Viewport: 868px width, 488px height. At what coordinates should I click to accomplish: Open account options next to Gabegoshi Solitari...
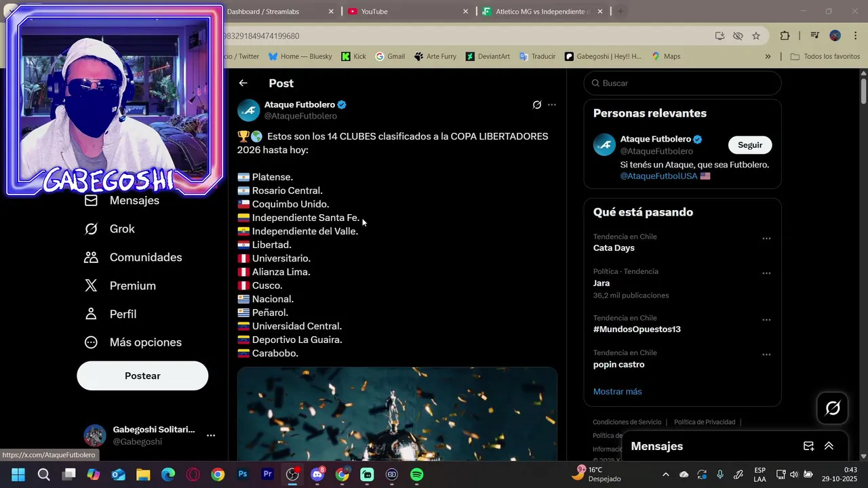(211, 435)
